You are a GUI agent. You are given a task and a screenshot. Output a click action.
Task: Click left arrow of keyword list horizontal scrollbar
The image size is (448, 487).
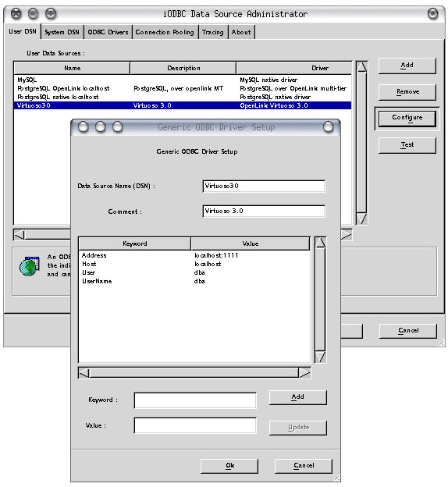[x=84, y=373]
